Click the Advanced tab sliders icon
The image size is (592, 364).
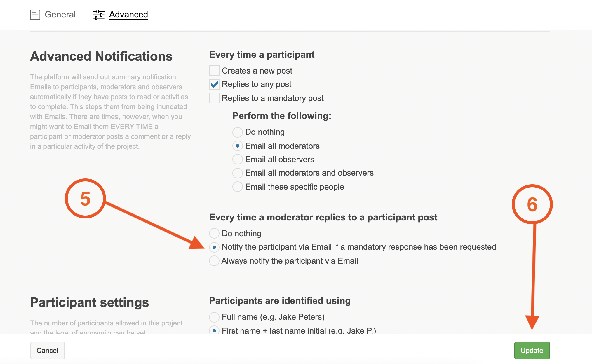pyautogui.click(x=98, y=15)
